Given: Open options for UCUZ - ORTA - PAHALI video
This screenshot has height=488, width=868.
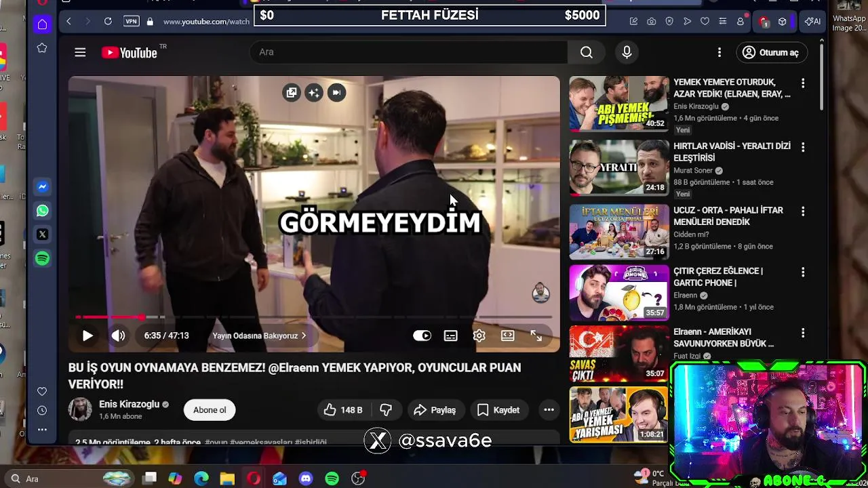Looking at the screenshot, I should click(803, 211).
